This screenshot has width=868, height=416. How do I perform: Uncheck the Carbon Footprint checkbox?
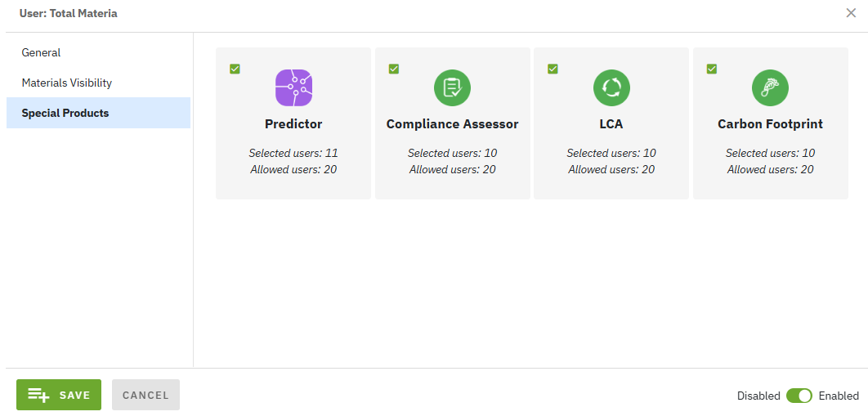[712, 69]
